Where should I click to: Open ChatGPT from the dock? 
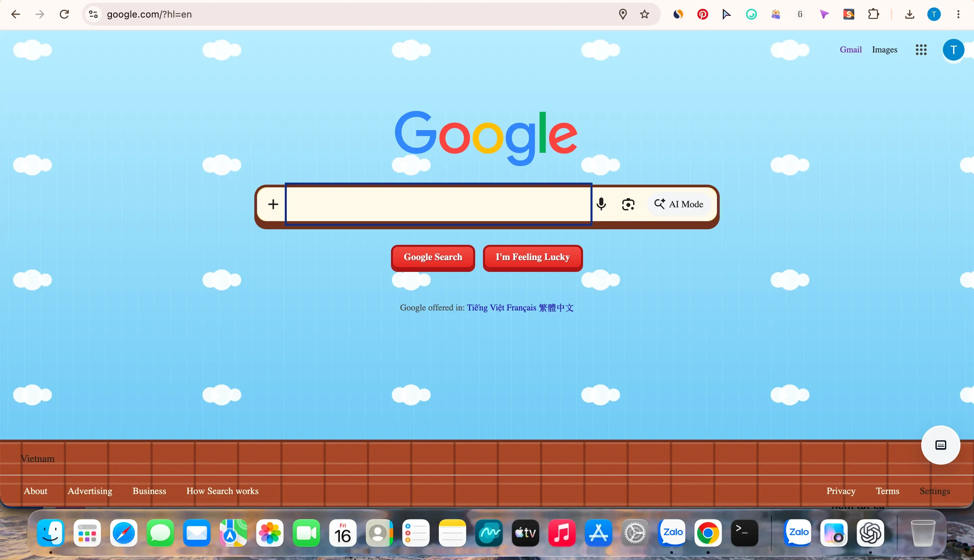870,533
